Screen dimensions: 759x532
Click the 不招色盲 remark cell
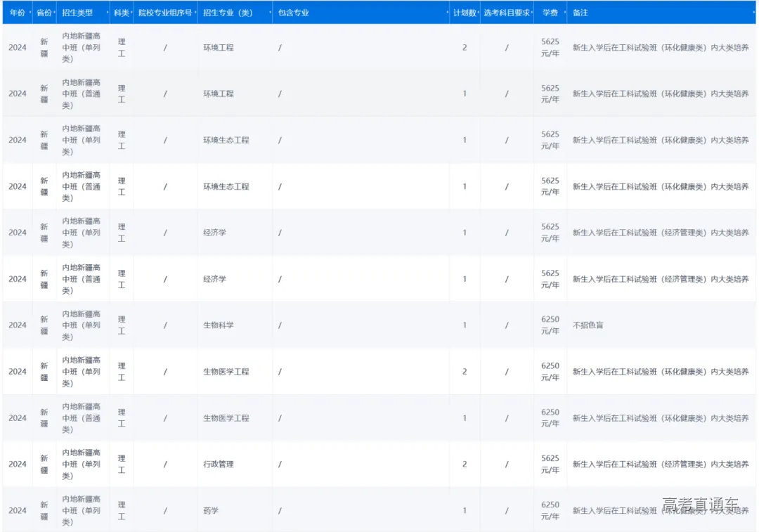pos(588,325)
